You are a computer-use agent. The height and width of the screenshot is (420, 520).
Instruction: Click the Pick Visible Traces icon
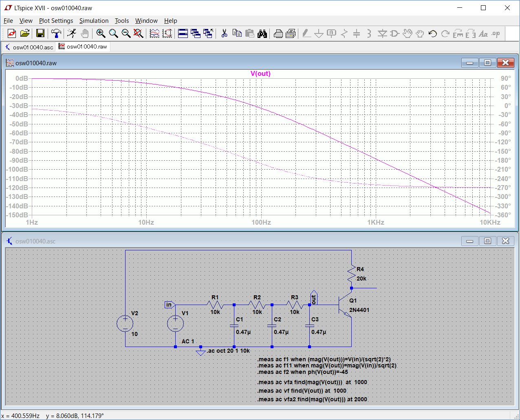[x=154, y=33]
